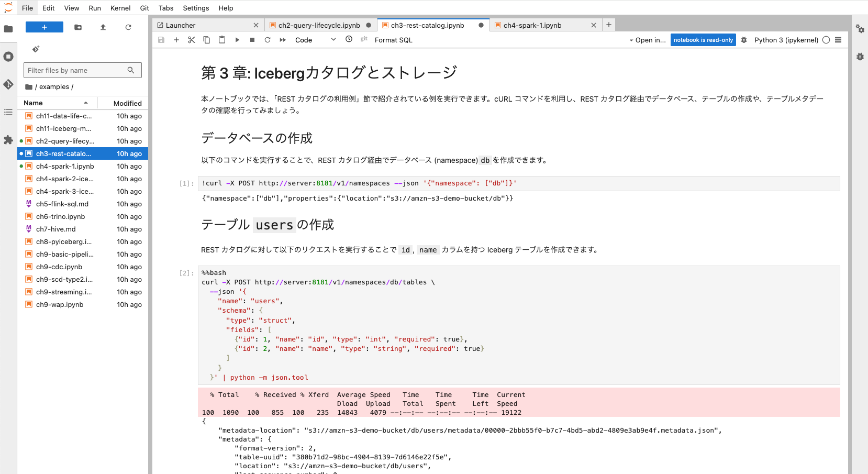Click the Filter files by name field
This screenshot has width=868, height=474.
pyautogui.click(x=77, y=70)
